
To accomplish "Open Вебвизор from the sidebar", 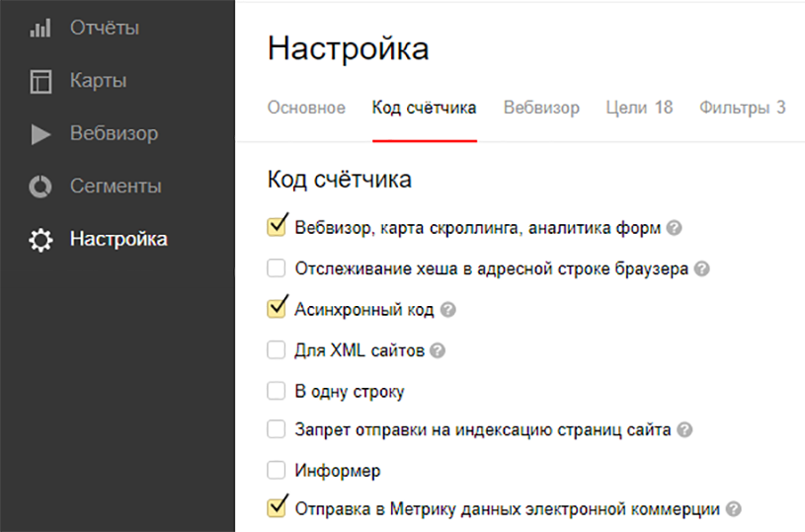I will 114,133.
